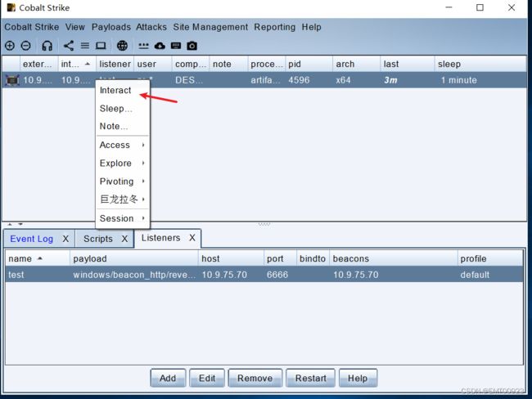This screenshot has height=399, width=532.
Task: Open the Help menu in menu bar
Action: point(312,27)
